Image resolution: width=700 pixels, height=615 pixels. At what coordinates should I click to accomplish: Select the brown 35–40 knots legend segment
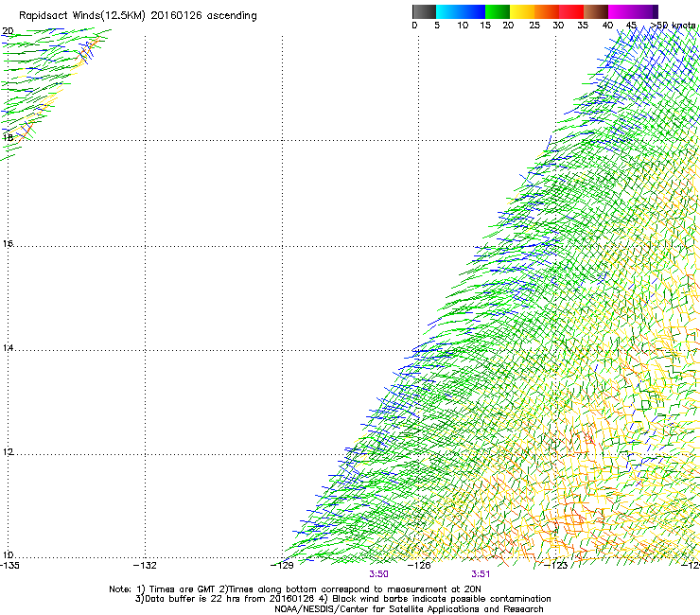596,11
